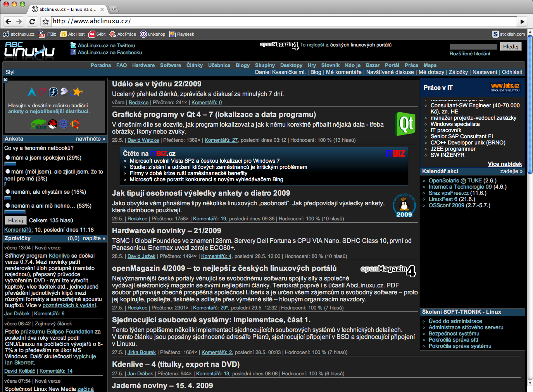Click 'zadejte »' in Kalendář akcí header
Screen dimensions: 533x392
pyautogui.click(x=511, y=171)
